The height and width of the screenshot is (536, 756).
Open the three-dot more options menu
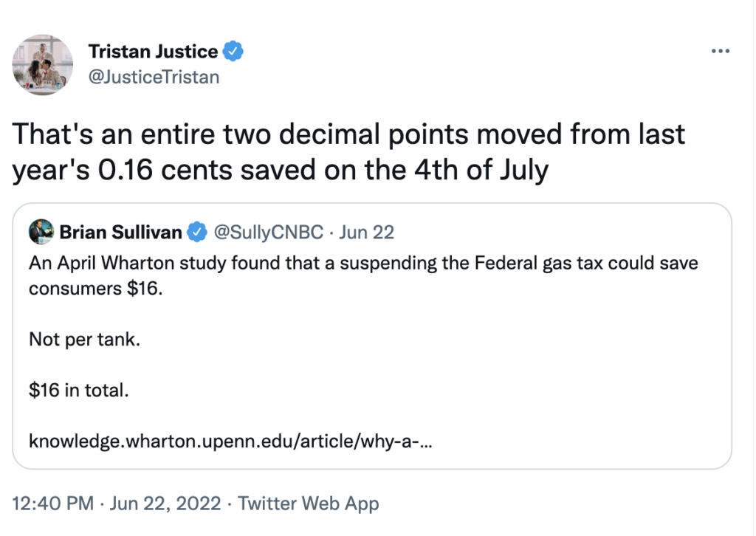coord(719,52)
